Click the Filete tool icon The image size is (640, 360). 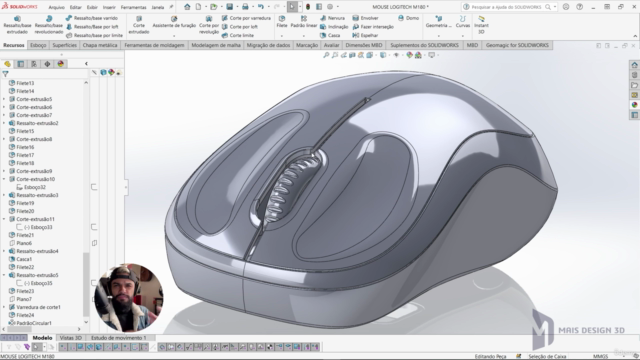[x=282, y=19]
